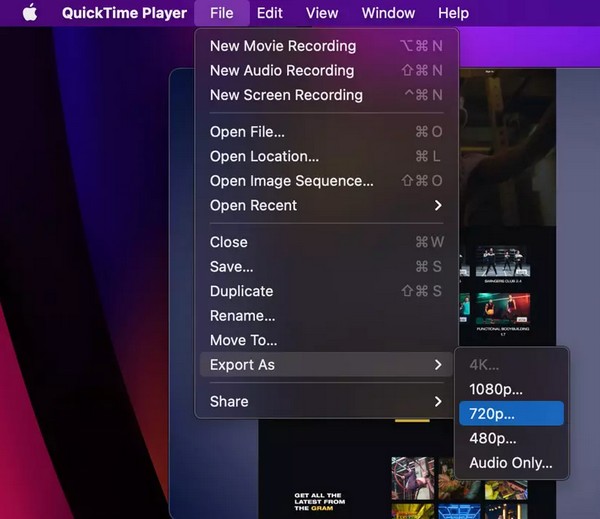Close the File menu in menu bar
Screen dimensions: 600x519
222,13
